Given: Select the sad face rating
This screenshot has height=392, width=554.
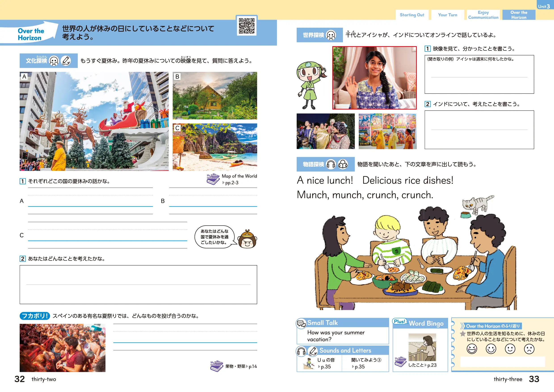Looking at the screenshot, I should [529, 349].
